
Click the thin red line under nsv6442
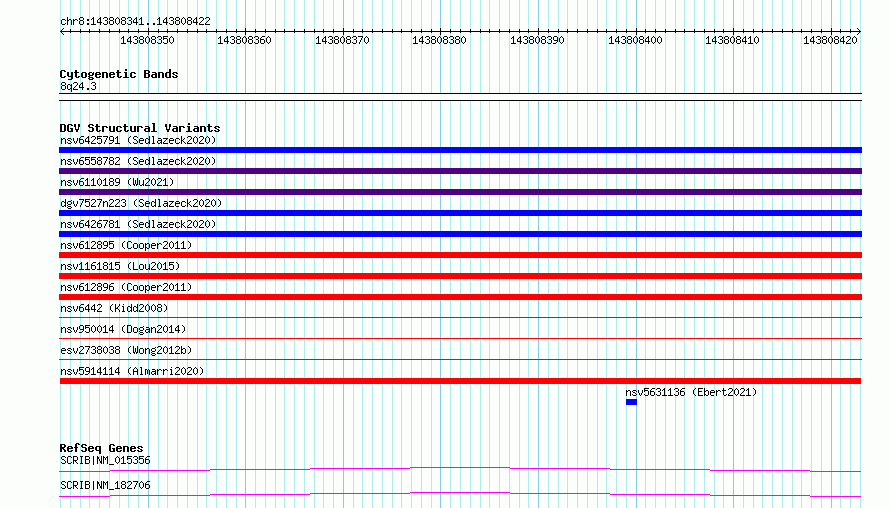tap(460, 317)
